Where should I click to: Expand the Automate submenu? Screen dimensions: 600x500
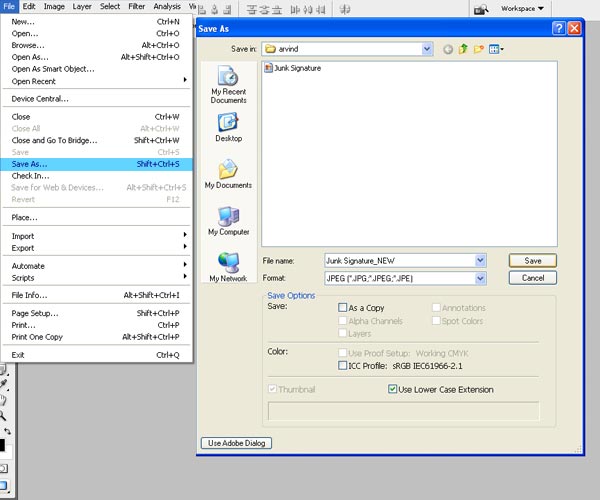coord(96,266)
